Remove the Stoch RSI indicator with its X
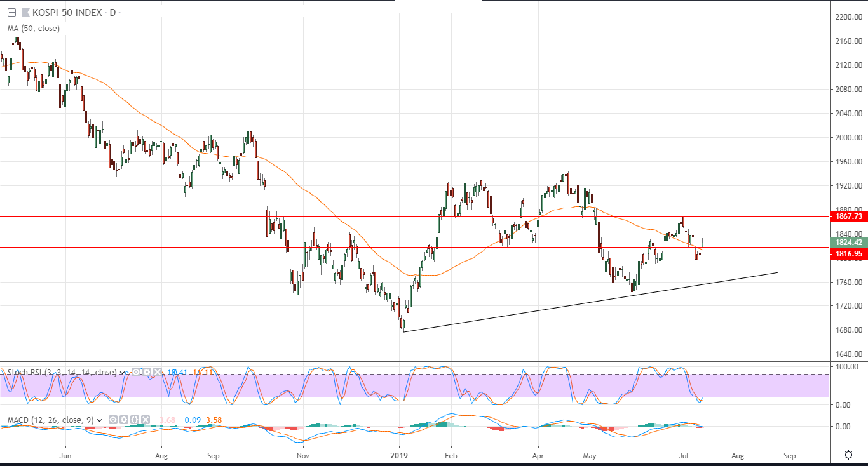868x466 pixels. (158, 373)
